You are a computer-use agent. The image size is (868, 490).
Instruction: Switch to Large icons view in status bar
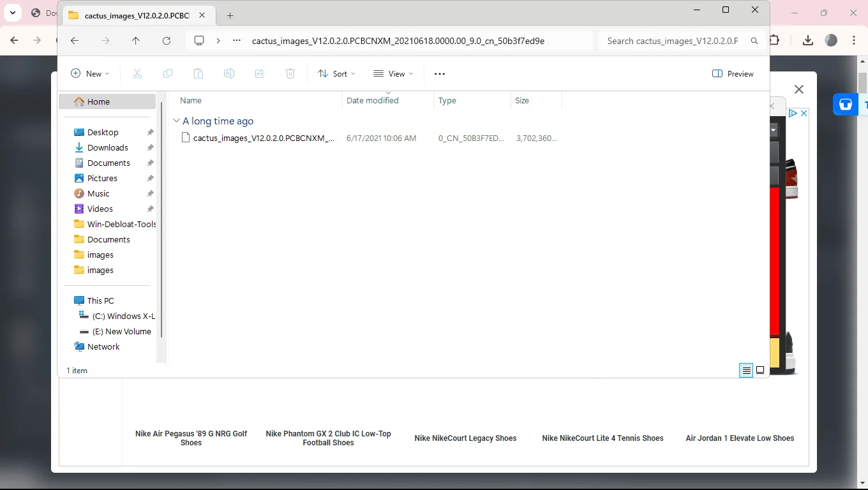point(760,371)
